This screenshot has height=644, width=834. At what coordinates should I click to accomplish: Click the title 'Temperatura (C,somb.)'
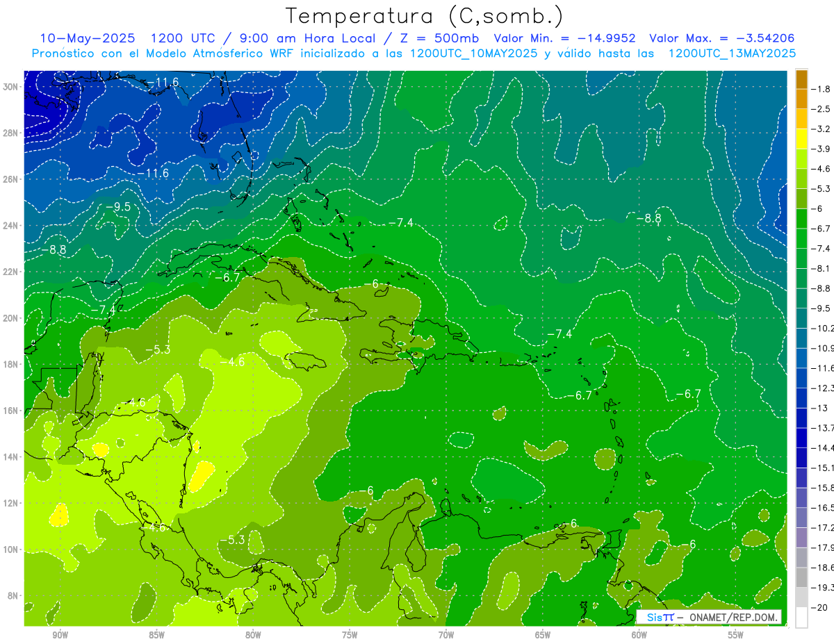tap(425, 16)
